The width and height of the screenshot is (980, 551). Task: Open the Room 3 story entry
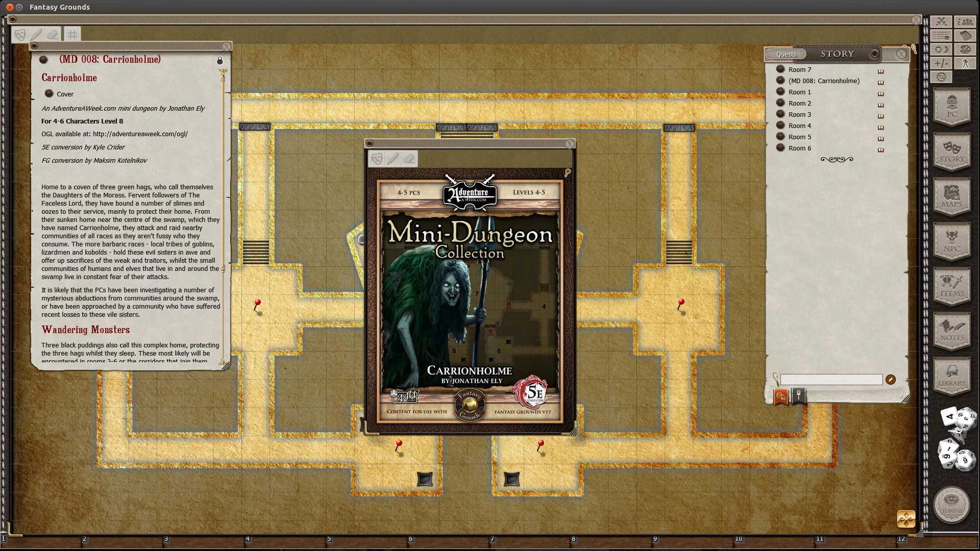[799, 115]
